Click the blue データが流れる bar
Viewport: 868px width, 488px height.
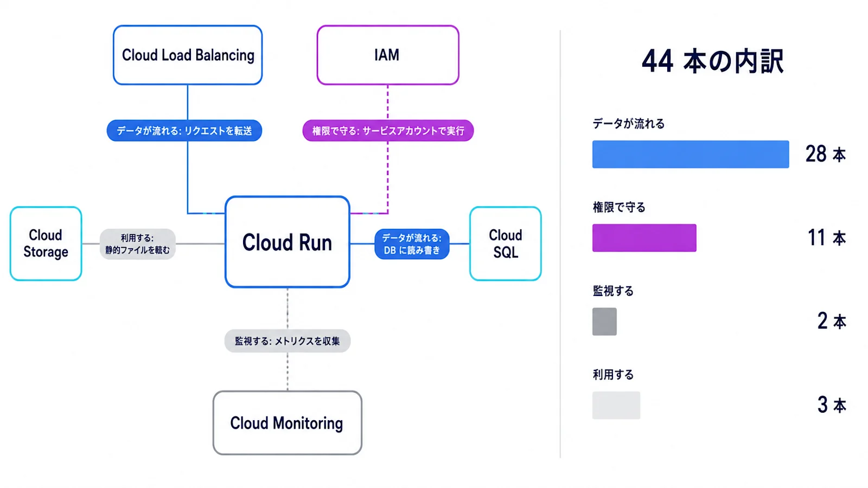pos(691,154)
